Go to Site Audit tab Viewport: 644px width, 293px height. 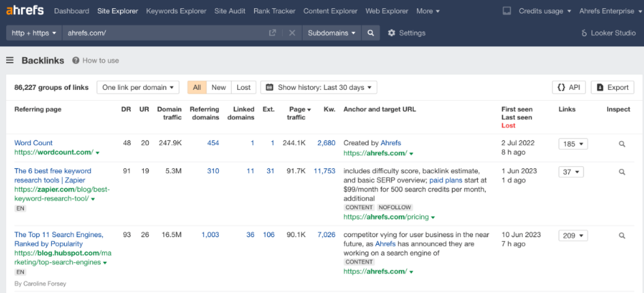pyautogui.click(x=230, y=11)
